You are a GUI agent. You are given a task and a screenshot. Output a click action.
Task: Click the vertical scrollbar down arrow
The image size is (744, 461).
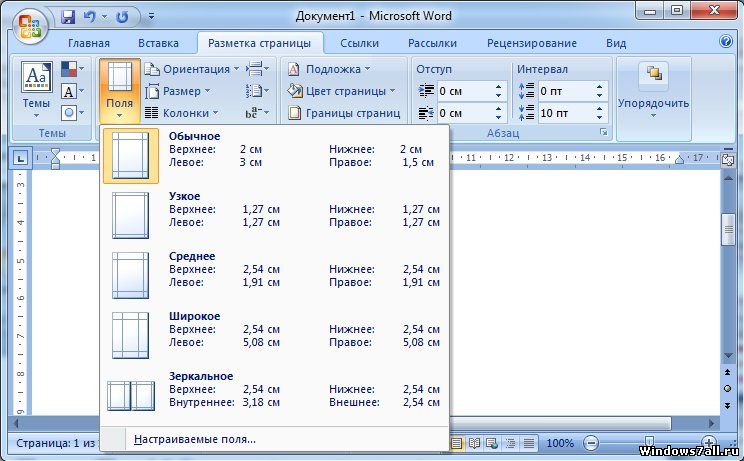[728, 356]
